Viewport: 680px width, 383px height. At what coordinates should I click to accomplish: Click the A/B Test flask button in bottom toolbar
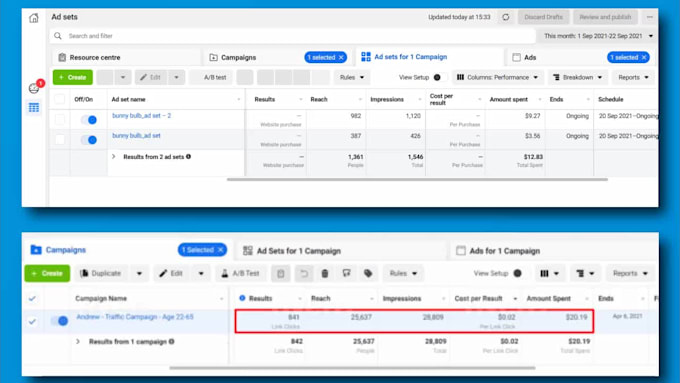241,274
